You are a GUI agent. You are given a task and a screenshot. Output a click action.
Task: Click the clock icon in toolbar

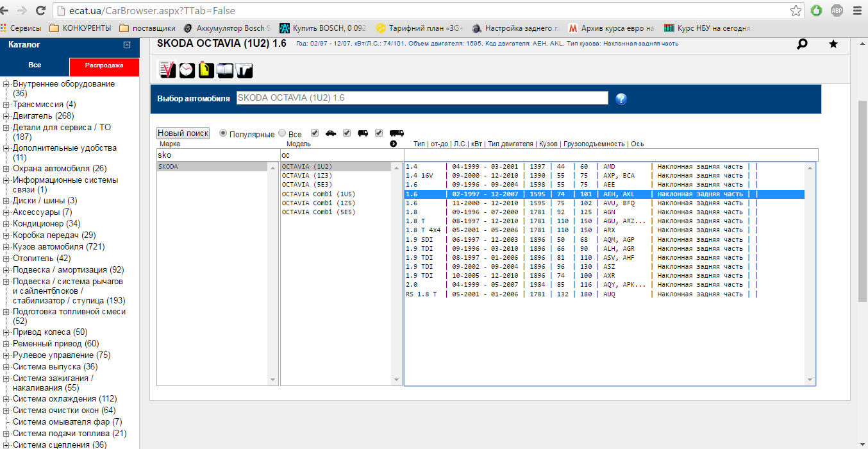tap(187, 69)
